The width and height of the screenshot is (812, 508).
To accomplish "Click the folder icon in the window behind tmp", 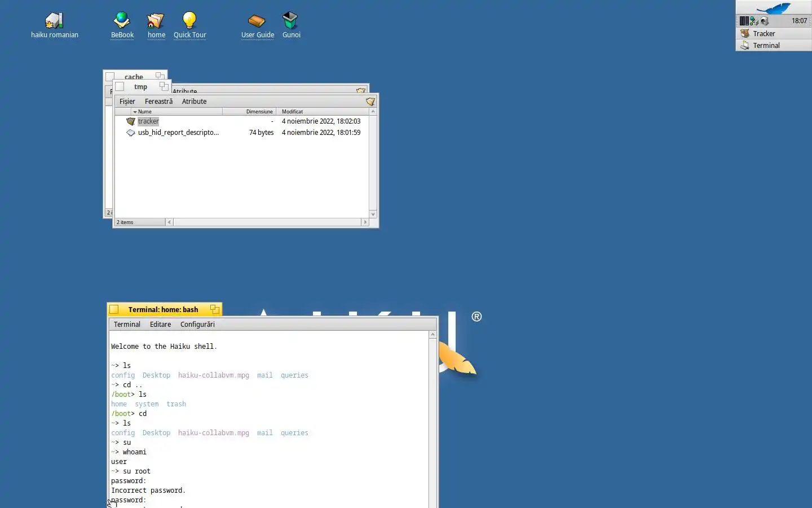I will (x=361, y=90).
